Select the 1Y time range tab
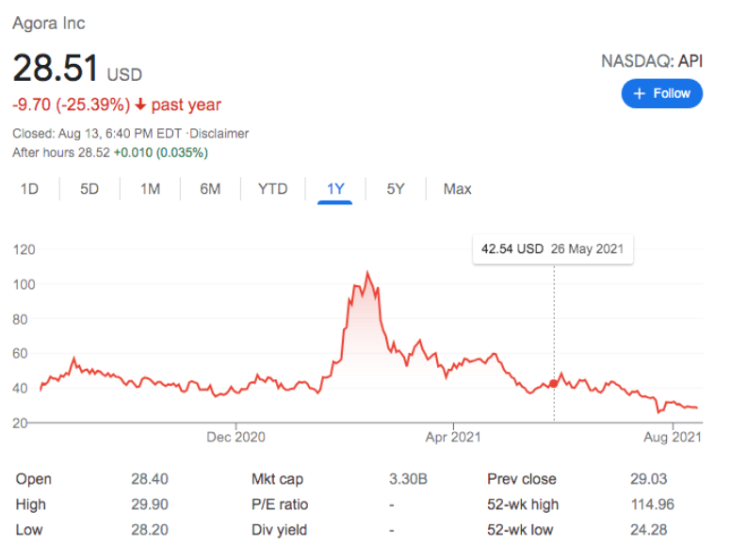This screenshot has width=731, height=560. (x=335, y=189)
